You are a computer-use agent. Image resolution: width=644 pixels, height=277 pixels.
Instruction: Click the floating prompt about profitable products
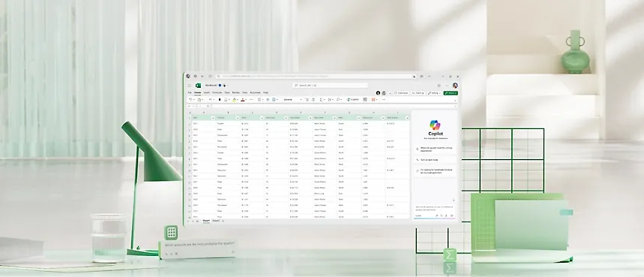coord(198,248)
